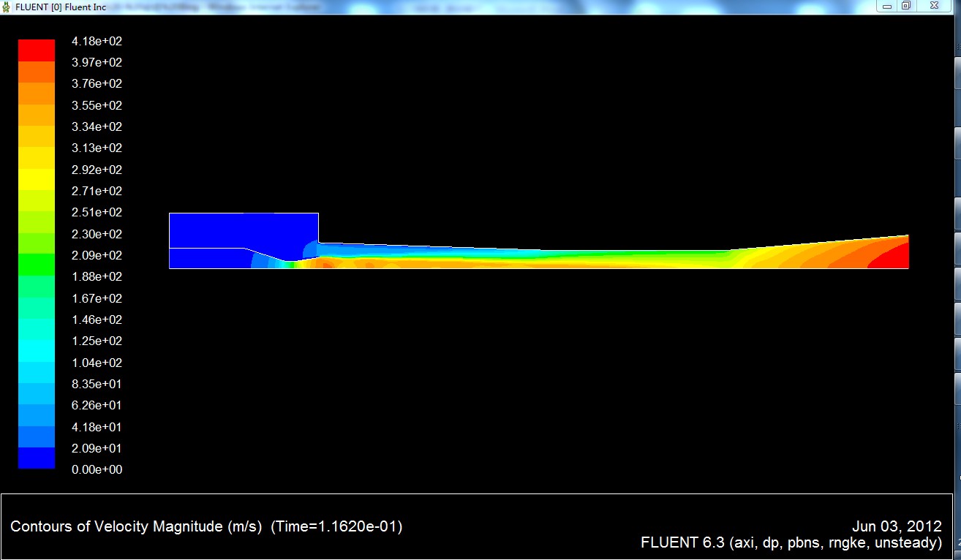Image resolution: width=961 pixels, height=560 pixels.
Task: Minimize the FLUENT graphics window
Action: [886, 6]
